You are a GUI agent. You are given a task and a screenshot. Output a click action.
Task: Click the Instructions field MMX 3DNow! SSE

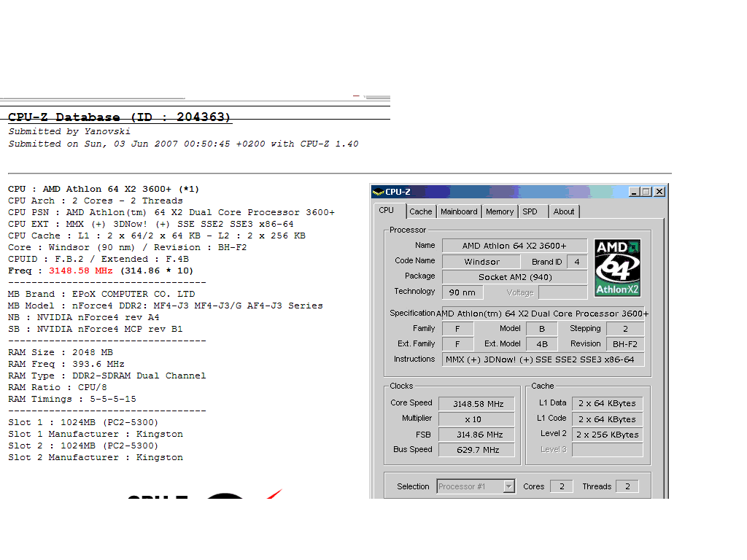click(x=543, y=359)
